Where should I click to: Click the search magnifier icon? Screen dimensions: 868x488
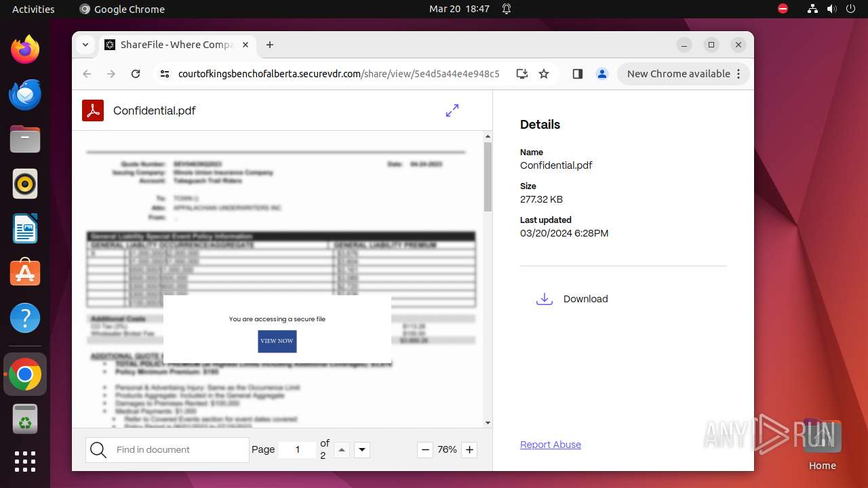pos(98,450)
